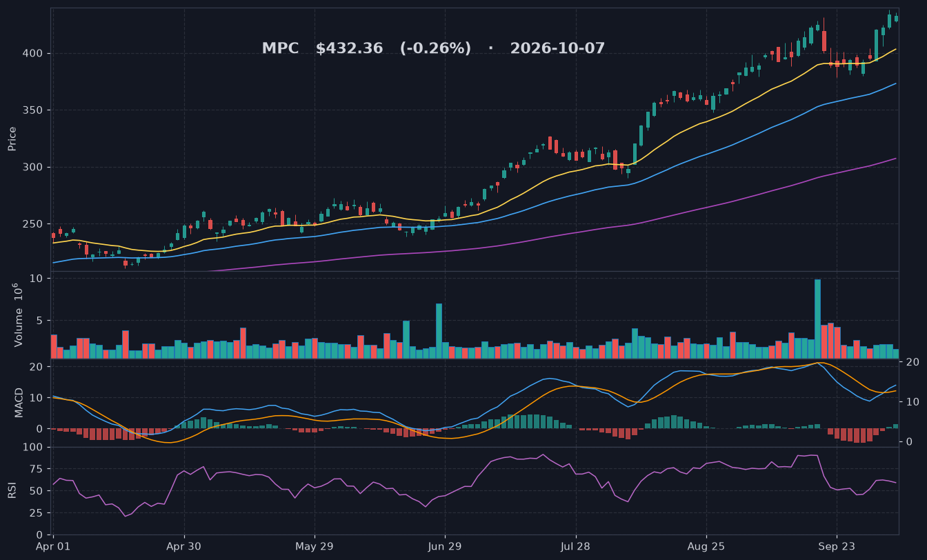This screenshot has width=927, height=560.
Task: Select the May 29 date label
Action: 315,546
